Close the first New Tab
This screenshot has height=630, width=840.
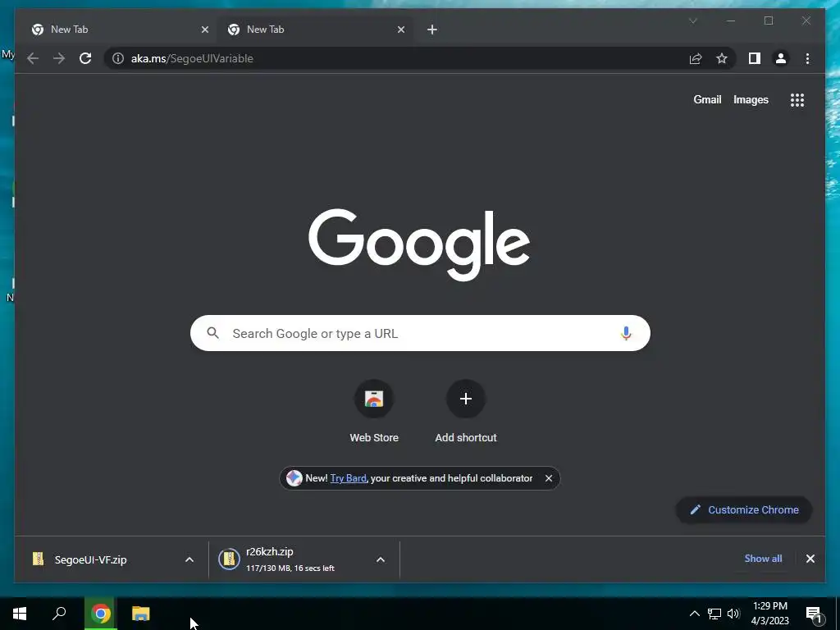click(x=204, y=30)
